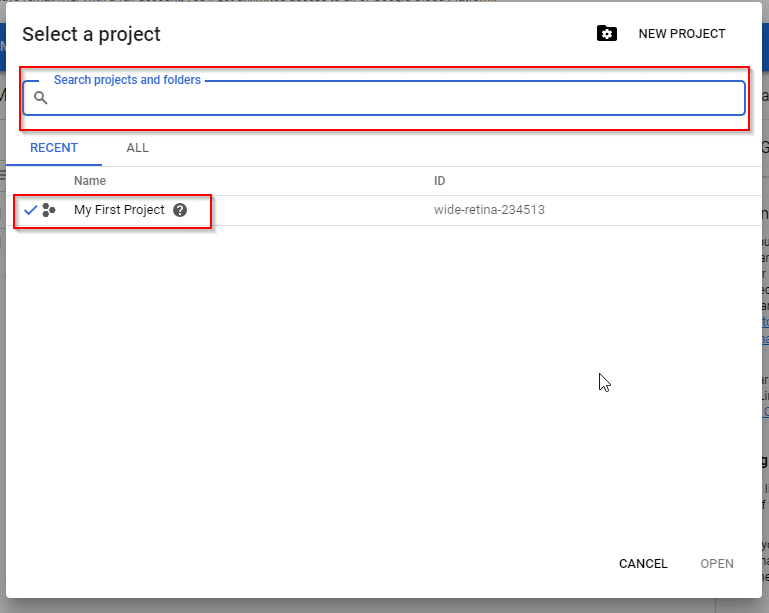Focus the Search projects and folders field
769x613 pixels.
pyautogui.click(x=384, y=98)
